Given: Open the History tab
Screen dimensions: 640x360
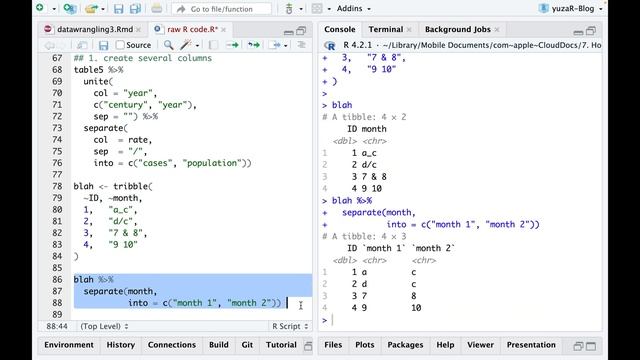Looking at the screenshot, I should [x=121, y=345].
